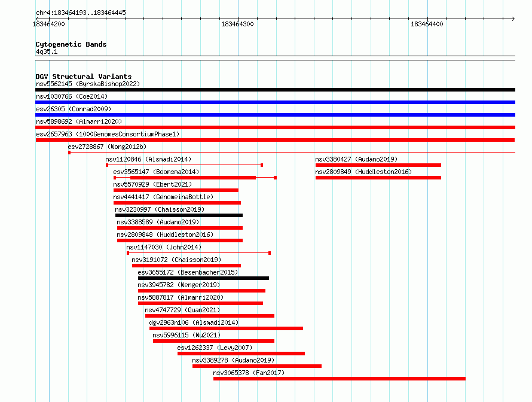This screenshot has height=402, width=532.
Task: Click the red nsv3389278 Audano2019 bar
Action: click(x=257, y=366)
